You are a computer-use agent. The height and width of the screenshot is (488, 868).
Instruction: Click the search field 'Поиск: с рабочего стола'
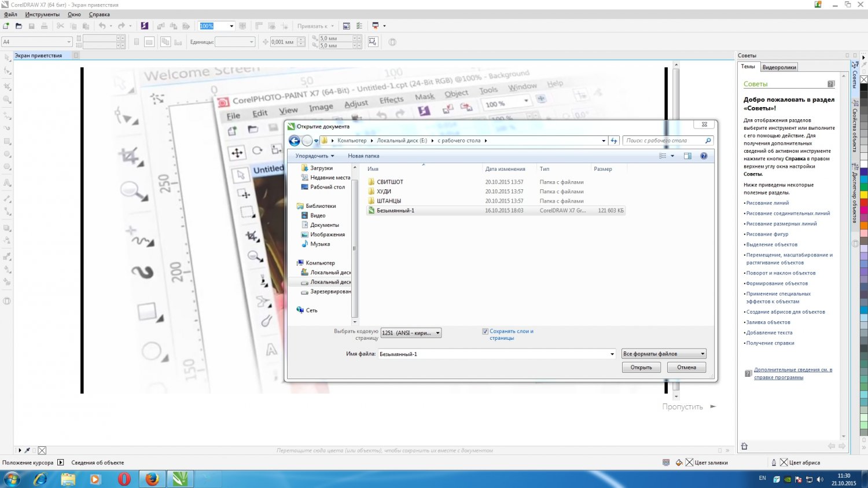tap(668, 141)
